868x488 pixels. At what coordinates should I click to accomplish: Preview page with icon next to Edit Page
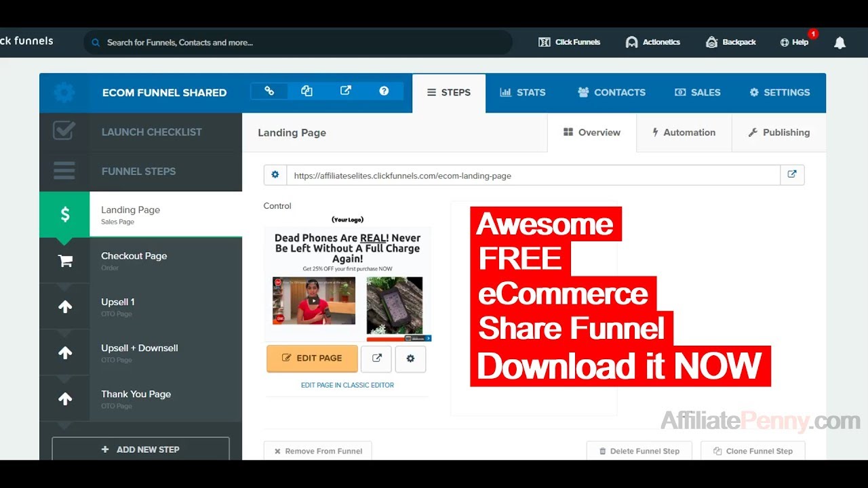[x=376, y=359]
